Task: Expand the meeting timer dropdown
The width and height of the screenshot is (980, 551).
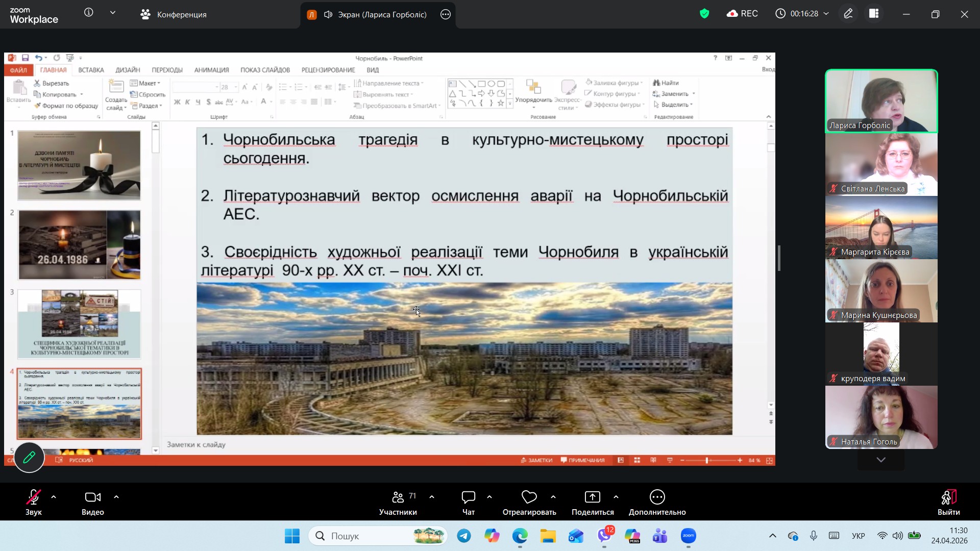Action: pos(826,14)
